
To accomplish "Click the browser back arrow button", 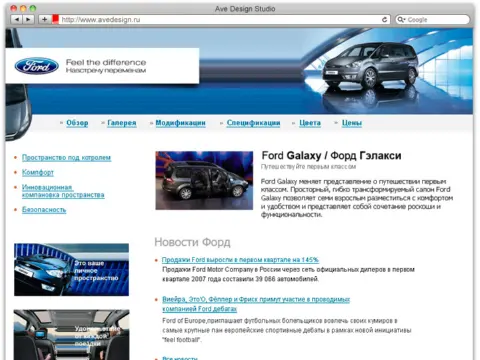I will pyautogui.click(x=16, y=19).
